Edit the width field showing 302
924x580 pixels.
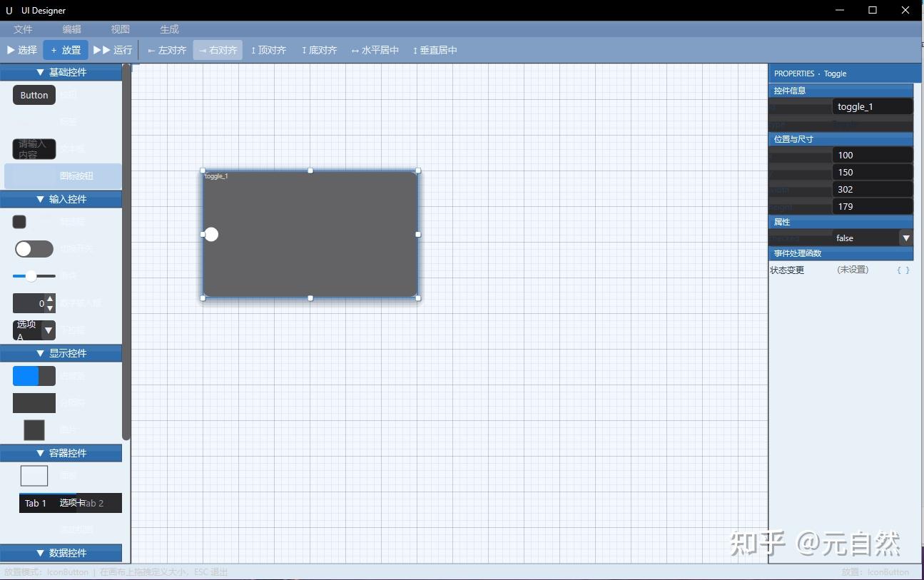coord(873,189)
